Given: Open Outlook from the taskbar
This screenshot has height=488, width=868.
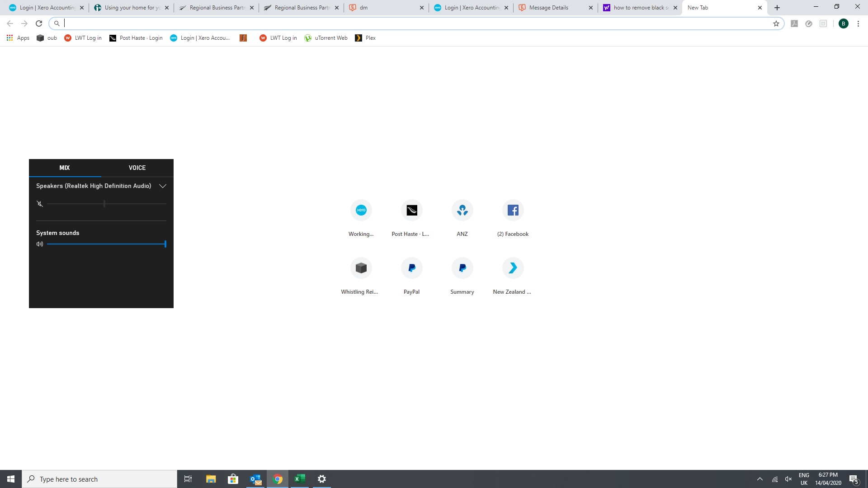Looking at the screenshot, I should coord(255,479).
